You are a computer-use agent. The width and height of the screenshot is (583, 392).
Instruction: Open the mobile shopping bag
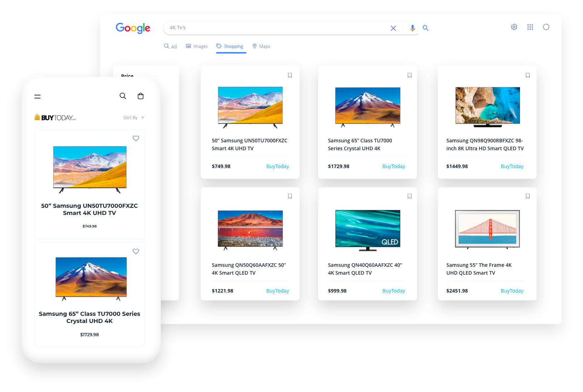click(141, 96)
